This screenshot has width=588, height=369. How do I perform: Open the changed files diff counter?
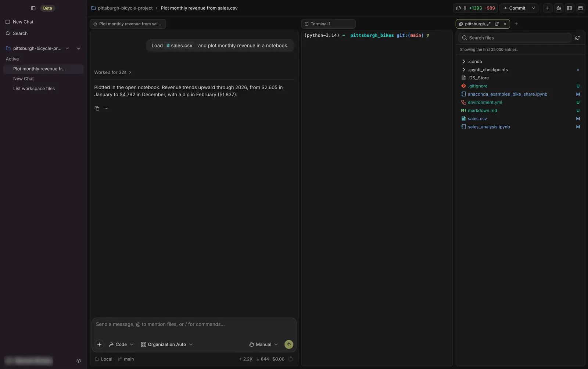pos(476,8)
